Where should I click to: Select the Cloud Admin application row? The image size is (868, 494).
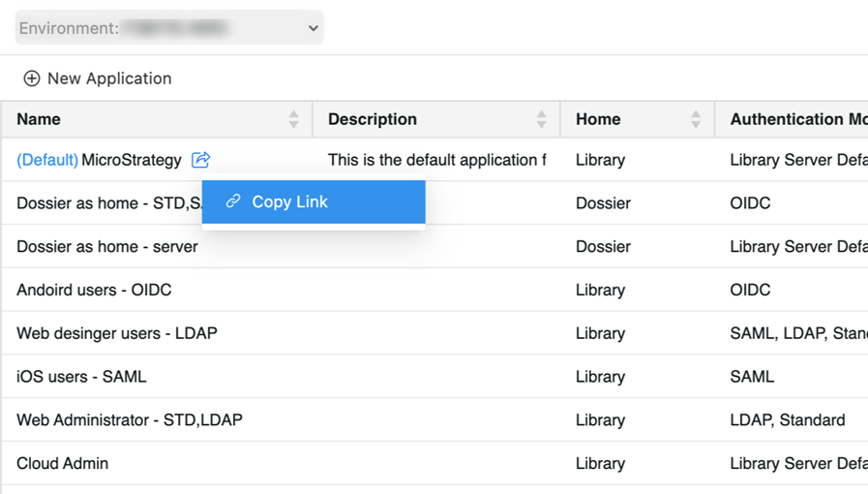[x=63, y=463]
